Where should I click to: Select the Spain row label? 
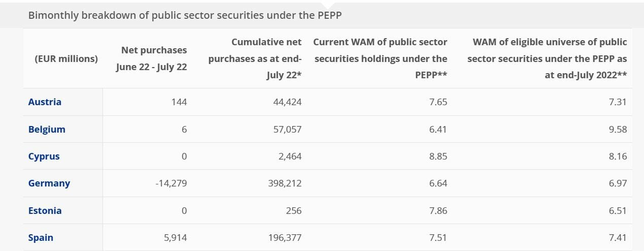click(41, 238)
